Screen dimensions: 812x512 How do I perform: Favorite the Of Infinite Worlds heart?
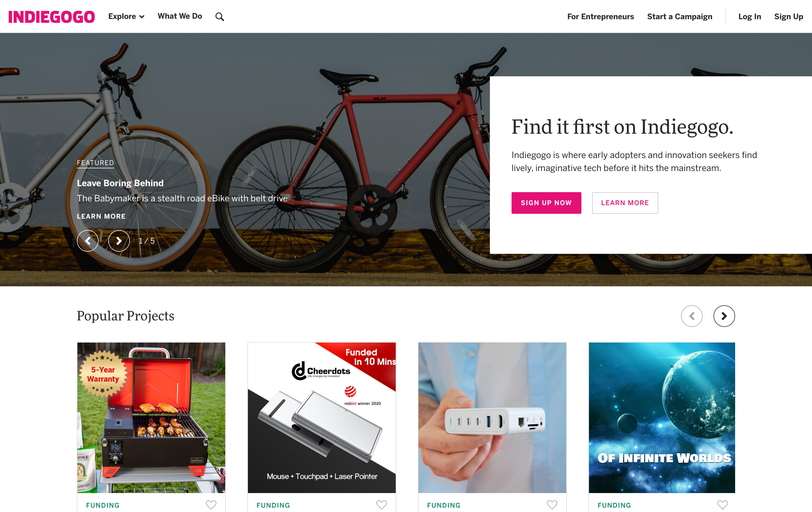click(x=722, y=505)
